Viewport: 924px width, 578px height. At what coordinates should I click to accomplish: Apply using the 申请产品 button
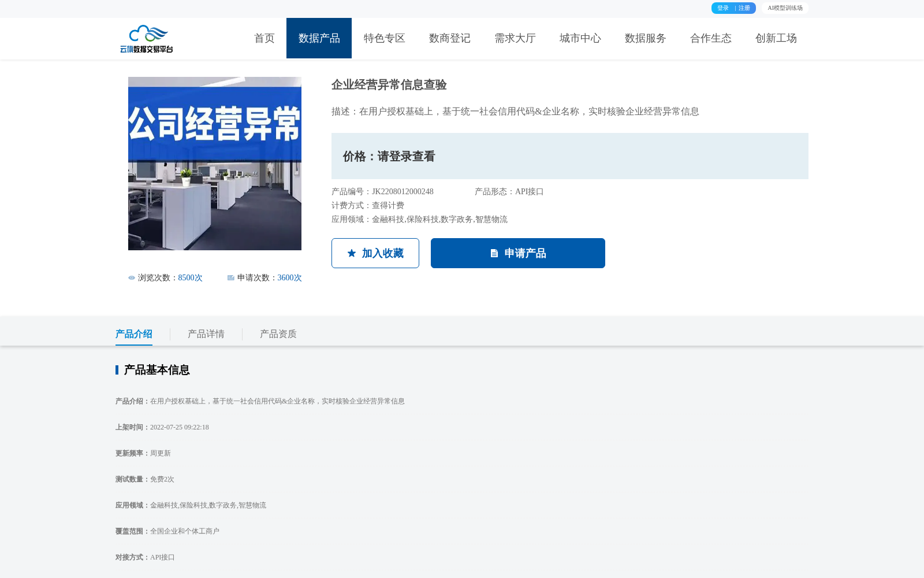(518, 253)
